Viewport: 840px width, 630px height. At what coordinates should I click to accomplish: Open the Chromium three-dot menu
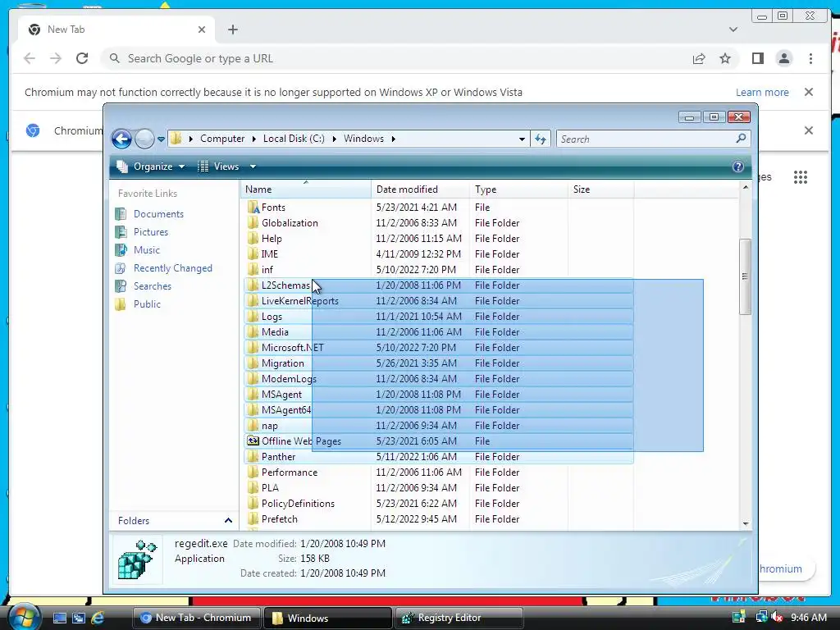pyautogui.click(x=810, y=58)
